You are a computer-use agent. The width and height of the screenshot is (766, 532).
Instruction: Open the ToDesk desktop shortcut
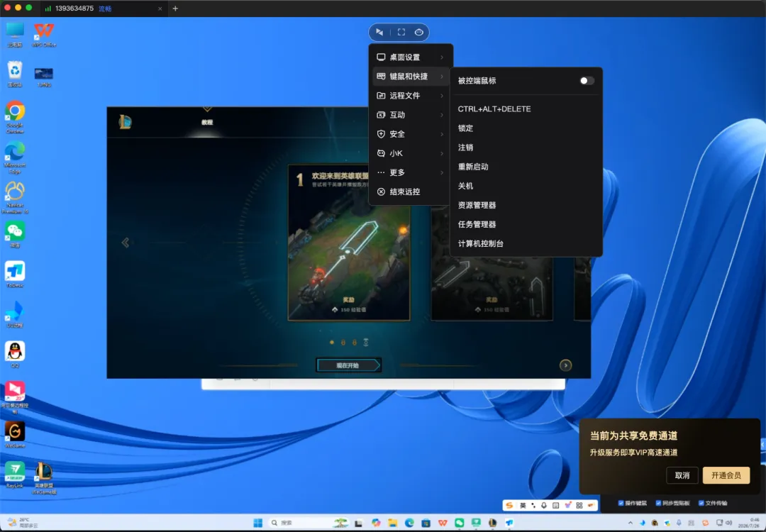[15, 275]
